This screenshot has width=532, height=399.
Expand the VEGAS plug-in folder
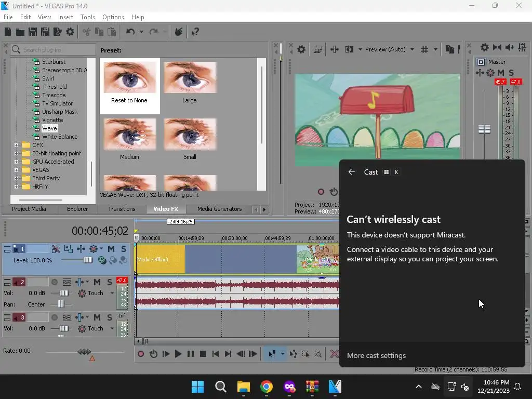16,170
